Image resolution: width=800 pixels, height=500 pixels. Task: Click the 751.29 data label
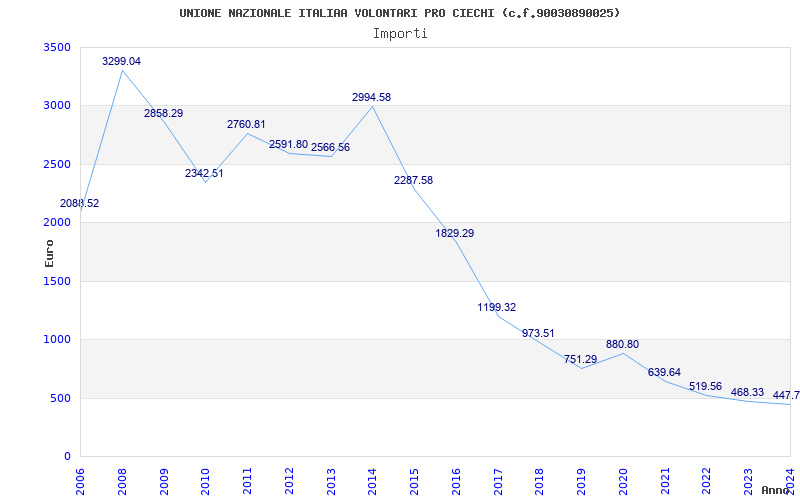point(580,359)
